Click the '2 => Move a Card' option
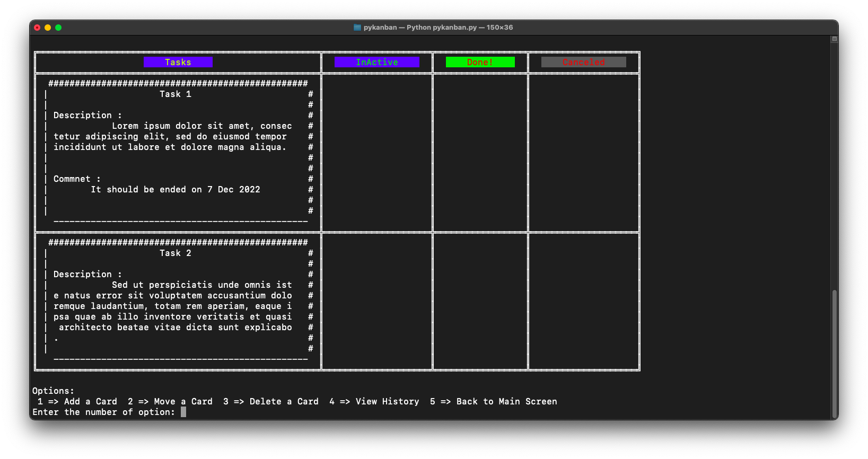 170,402
